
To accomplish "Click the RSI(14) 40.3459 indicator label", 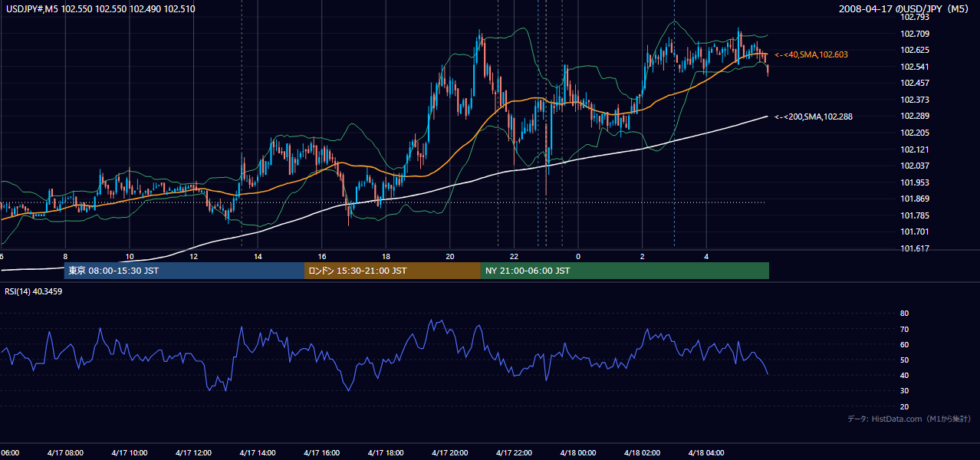I will click(x=34, y=291).
